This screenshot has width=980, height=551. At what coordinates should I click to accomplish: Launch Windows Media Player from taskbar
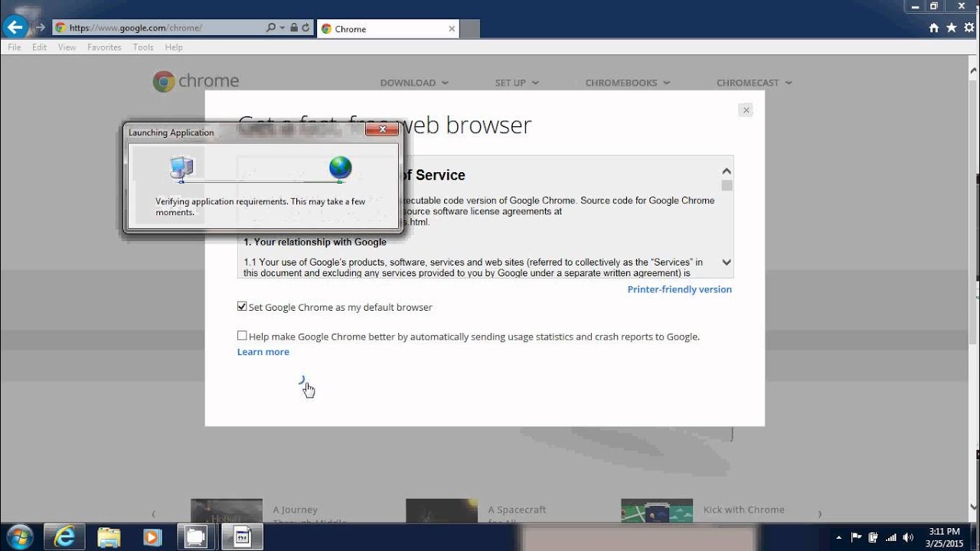[x=152, y=537]
